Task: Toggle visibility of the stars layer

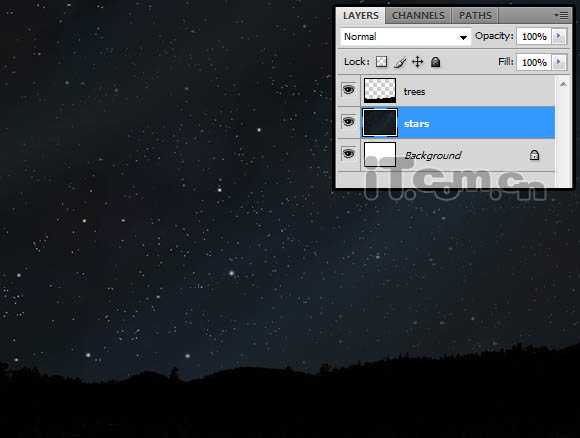Action: [x=348, y=122]
